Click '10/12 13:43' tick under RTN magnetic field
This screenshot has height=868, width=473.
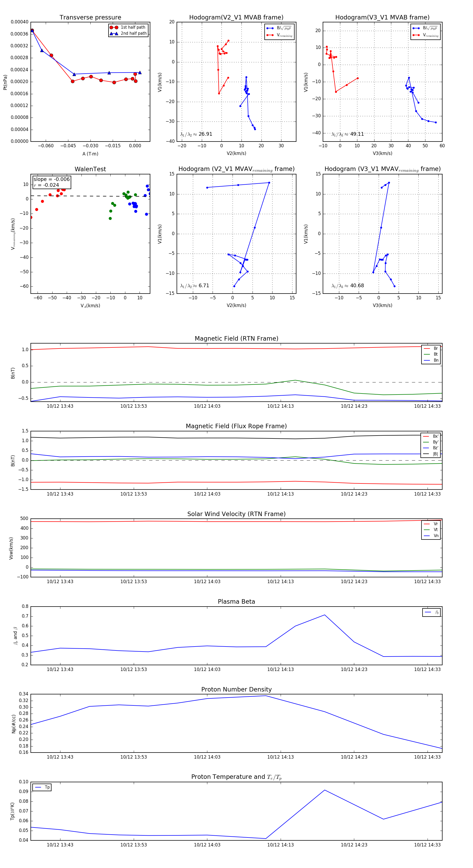click(x=60, y=406)
